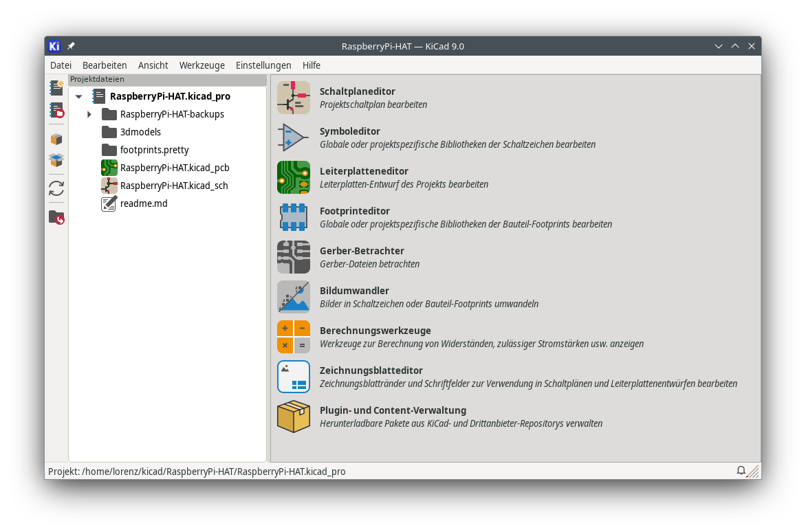Expand the RaspberryPi-HAT-backups folder

(x=89, y=114)
